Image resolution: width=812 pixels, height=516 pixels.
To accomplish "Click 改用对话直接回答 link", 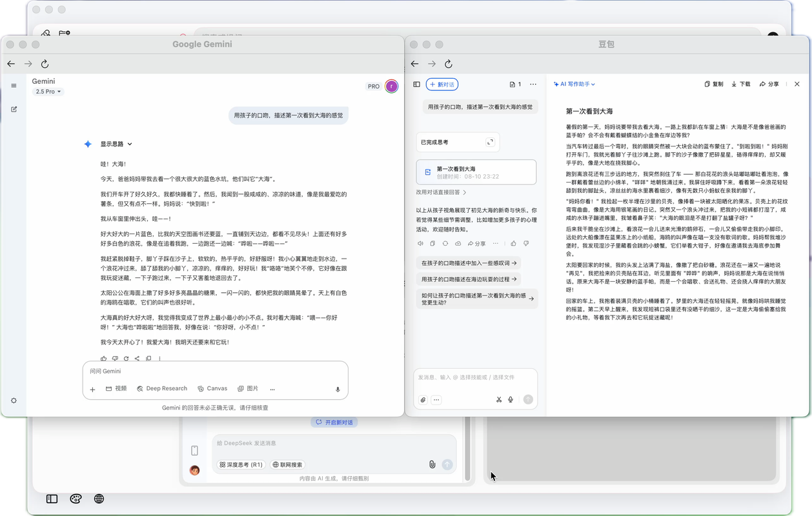I will tap(442, 192).
